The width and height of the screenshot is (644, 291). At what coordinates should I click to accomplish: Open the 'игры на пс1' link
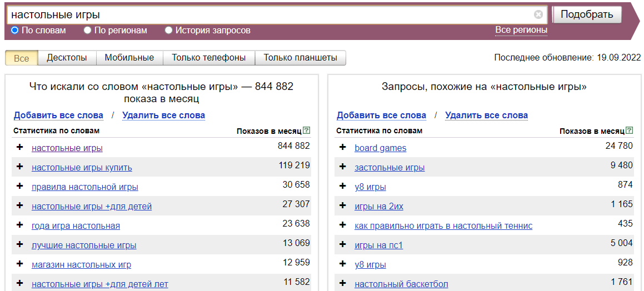coord(379,245)
